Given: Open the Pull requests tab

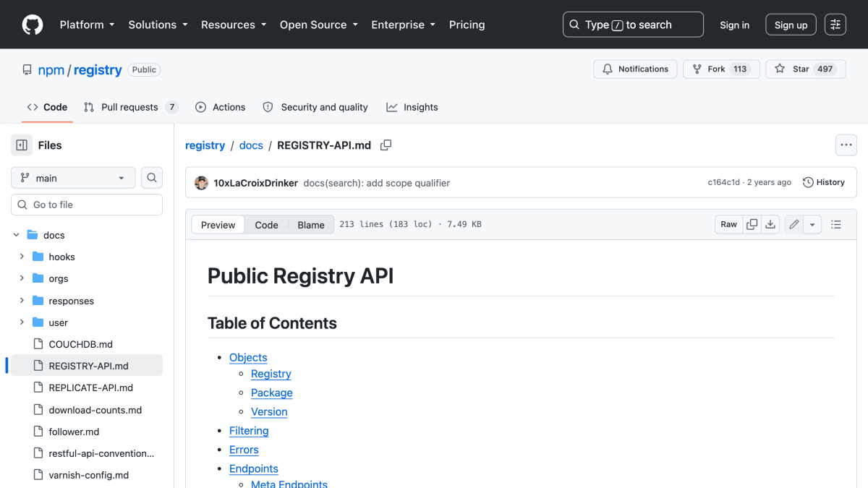Looking at the screenshot, I should 130,107.
